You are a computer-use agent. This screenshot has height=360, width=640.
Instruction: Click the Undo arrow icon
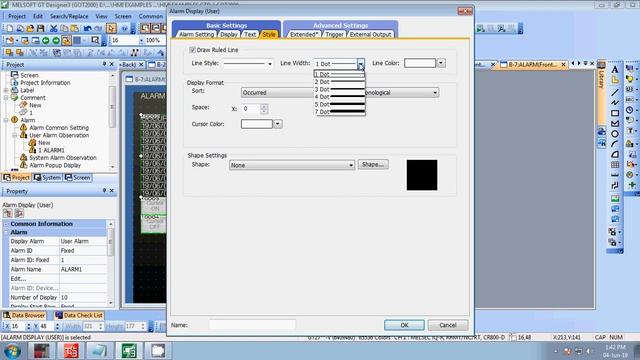coord(87,28)
